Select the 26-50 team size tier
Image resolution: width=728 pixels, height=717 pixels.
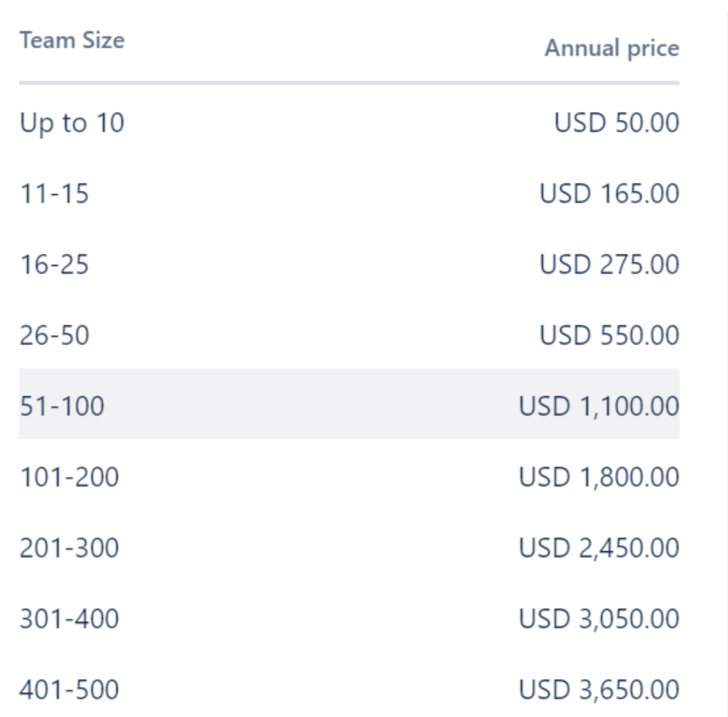(x=54, y=335)
